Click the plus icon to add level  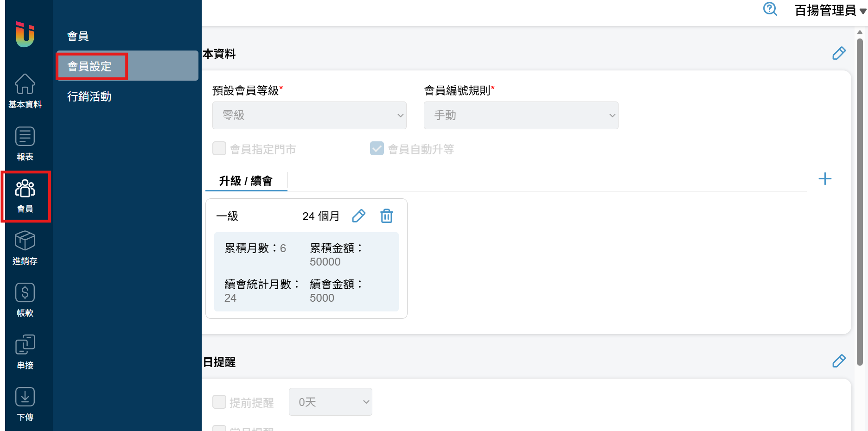click(825, 179)
